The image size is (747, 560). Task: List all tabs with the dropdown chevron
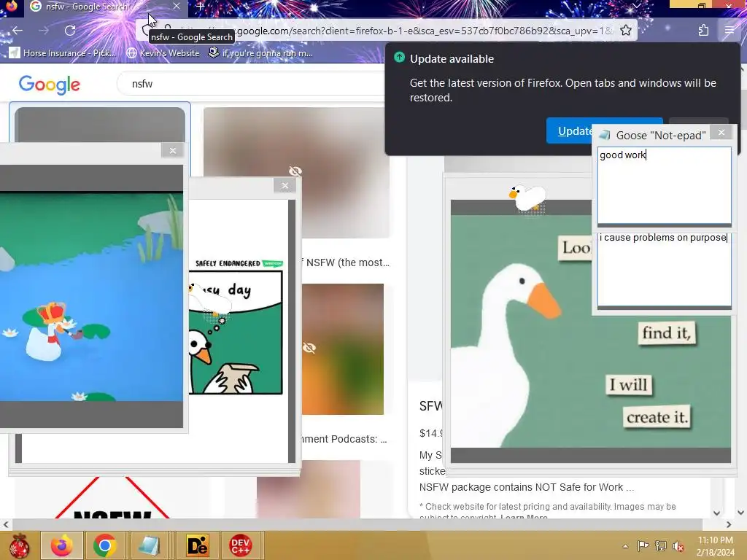(636, 6)
